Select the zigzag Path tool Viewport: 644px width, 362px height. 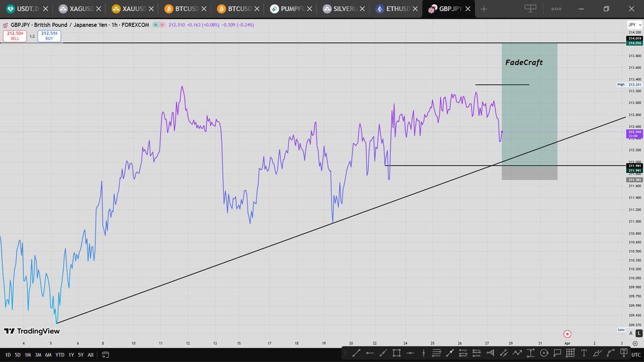517,353
